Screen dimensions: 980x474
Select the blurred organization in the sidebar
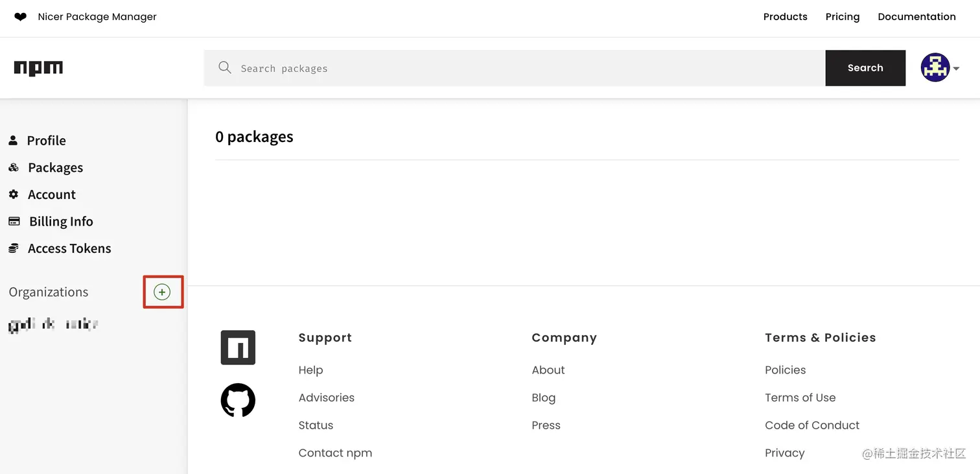click(x=53, y=324)
